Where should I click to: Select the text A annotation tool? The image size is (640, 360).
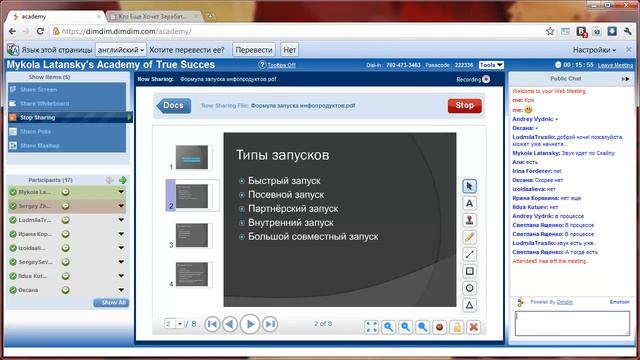(x=469, y=203)
